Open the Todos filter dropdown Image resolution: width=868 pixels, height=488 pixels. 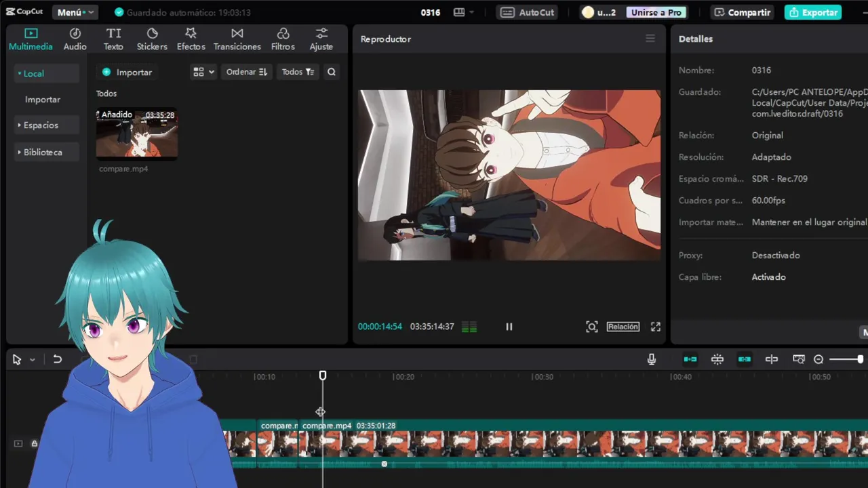[298, 72]
